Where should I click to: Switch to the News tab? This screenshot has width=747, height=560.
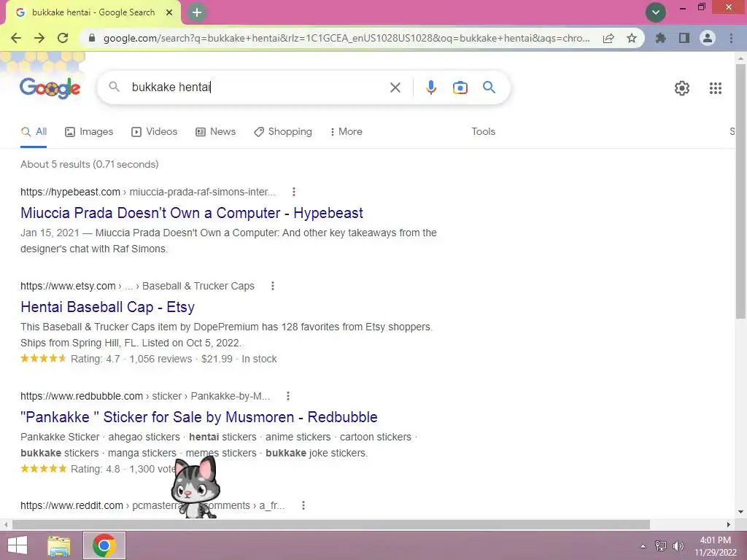coord(216,132)
